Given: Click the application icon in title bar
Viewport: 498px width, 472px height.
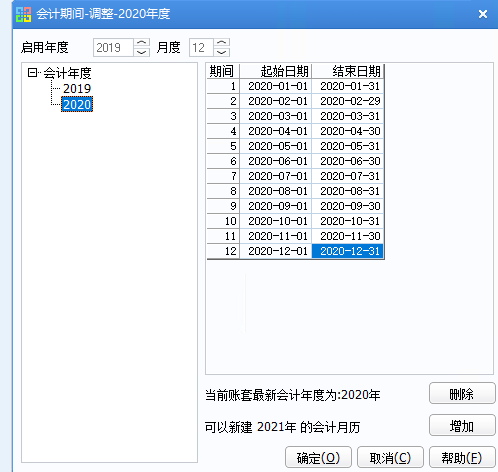Looking at the screenshot, I should coord(23,14).
